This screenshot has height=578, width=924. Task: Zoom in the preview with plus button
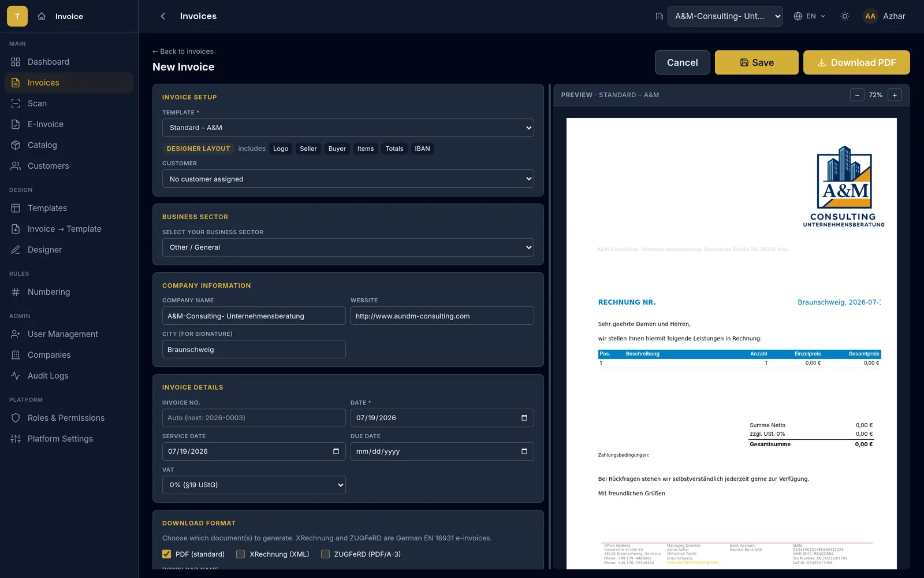pyautogui.click(x=895, y=95)
